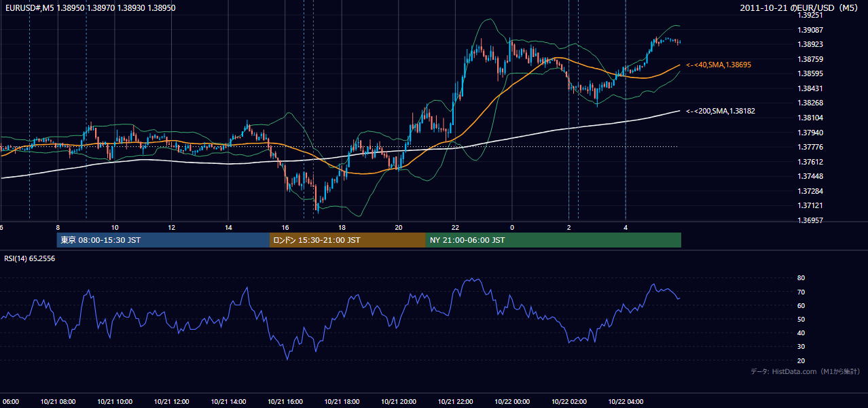Click price axis value 1.38431
Screen dimensions: 868x408
point(810,88)
